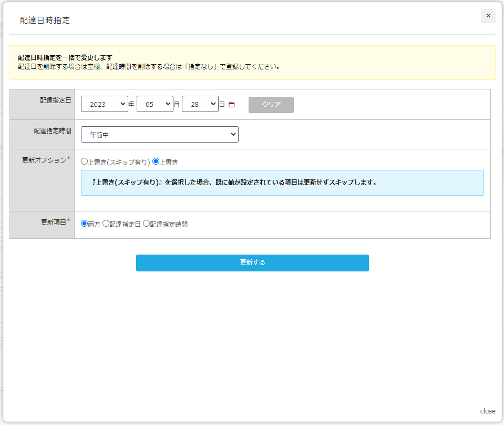This screenshot has width=504, height=425.
Task: Open the calendar date picker icon
Action: [231, 105]
